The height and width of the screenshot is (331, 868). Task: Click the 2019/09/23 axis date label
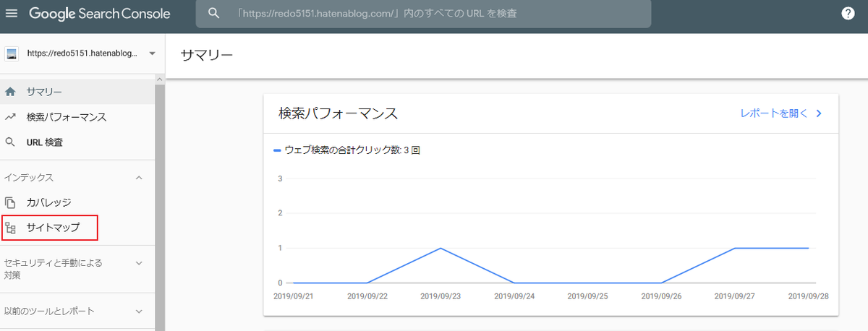[x=440, y=296]
